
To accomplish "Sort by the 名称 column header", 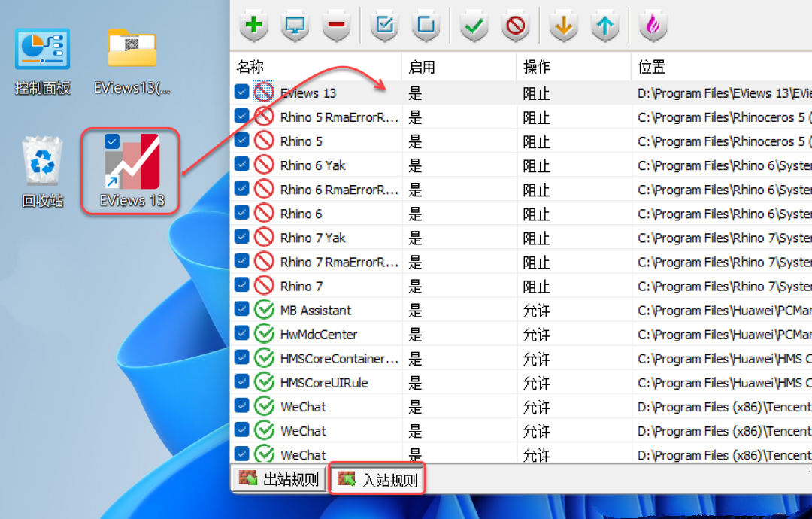I will [x=316, y=67].
